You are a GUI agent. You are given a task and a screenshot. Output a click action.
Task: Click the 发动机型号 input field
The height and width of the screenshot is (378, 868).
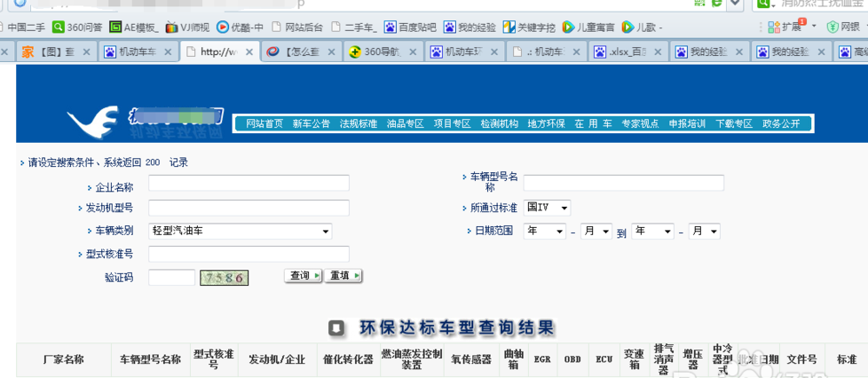tap(249, 209)
